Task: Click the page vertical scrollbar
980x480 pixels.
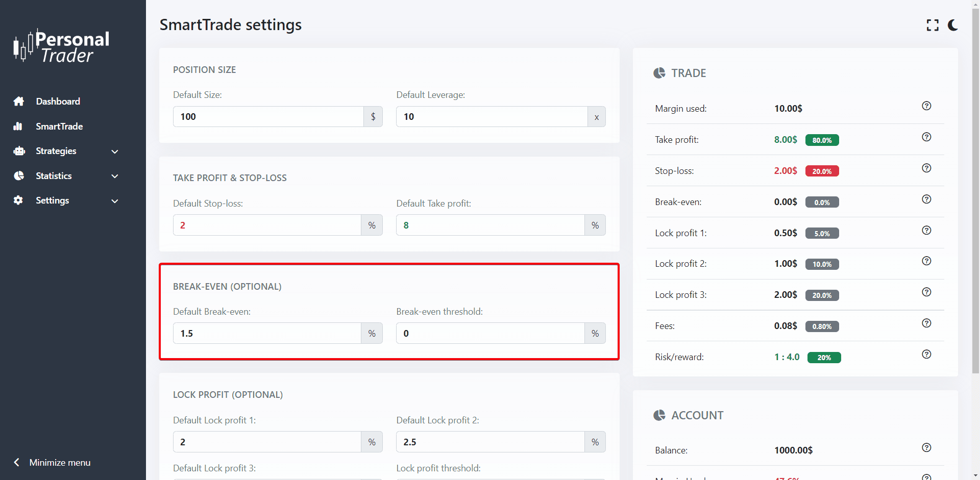Action: pyautogui.click(x=975, y=204)
